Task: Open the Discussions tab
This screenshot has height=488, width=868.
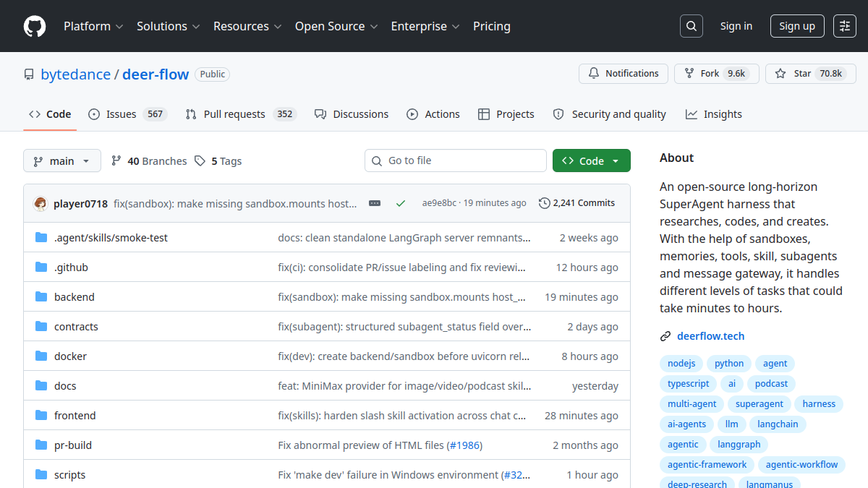Action: coord(352,114)
